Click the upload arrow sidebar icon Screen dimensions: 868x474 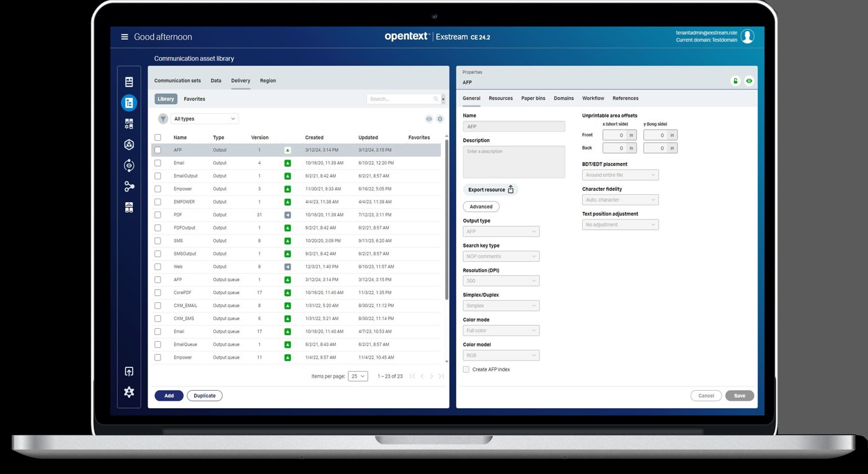click(x=129, y=372)
